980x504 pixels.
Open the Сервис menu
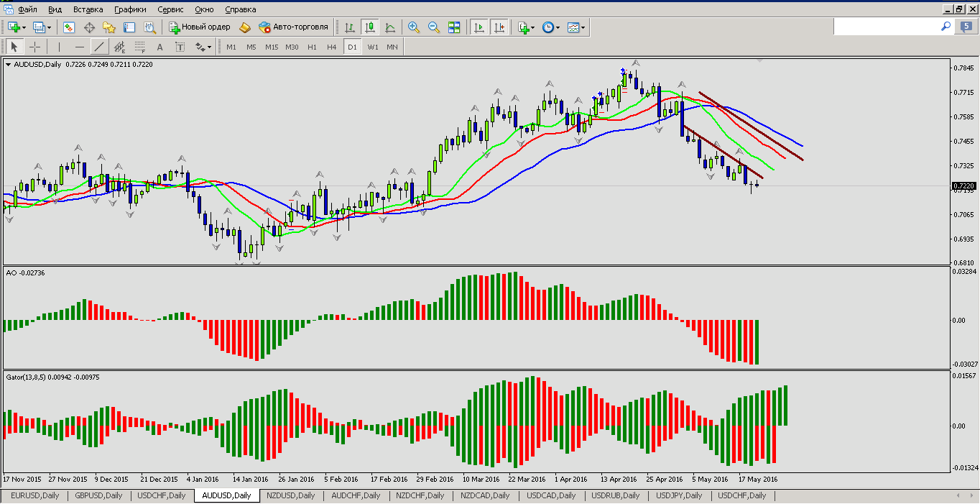pos(170,9)
